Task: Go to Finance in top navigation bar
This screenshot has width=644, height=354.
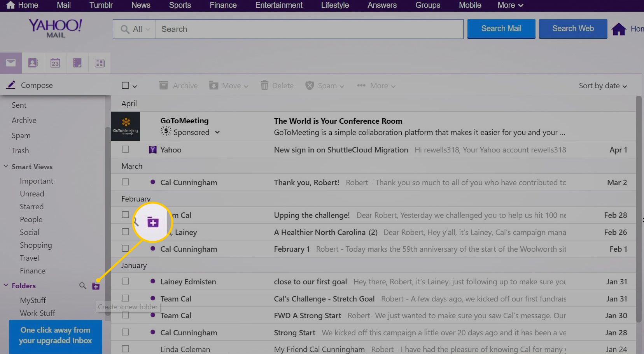Action: (223, 5)
